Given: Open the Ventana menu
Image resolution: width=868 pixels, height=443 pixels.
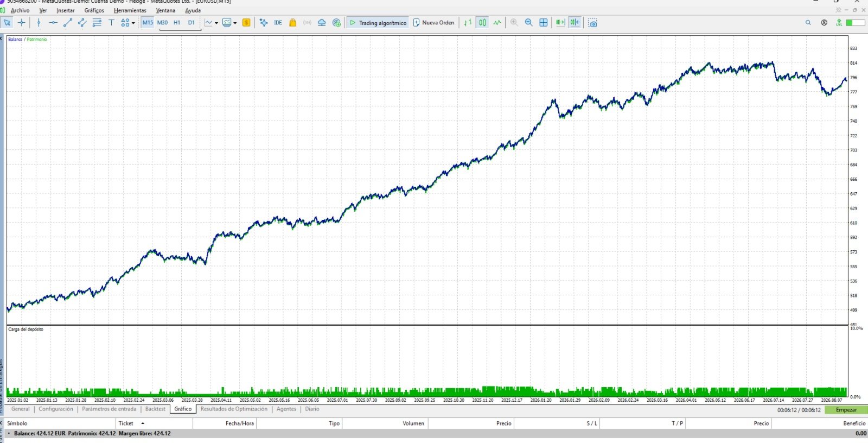Looking at the screenshot, I should click(x=165, y=10).
